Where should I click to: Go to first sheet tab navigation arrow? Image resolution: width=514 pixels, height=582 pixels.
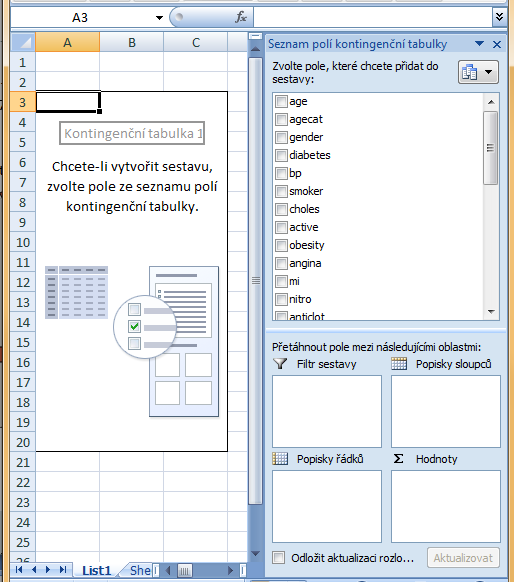19,570
